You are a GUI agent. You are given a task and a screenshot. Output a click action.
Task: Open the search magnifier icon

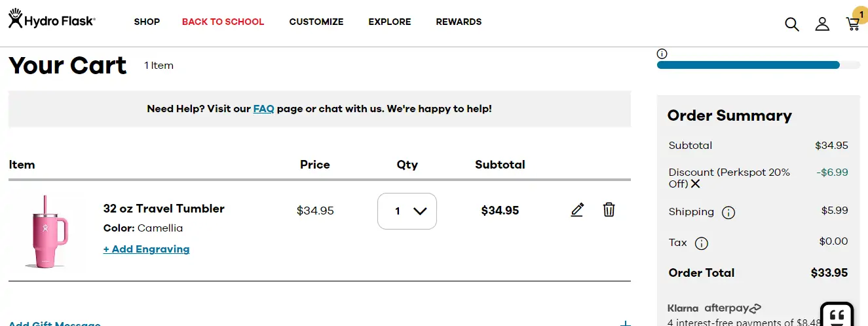(791, 24)
